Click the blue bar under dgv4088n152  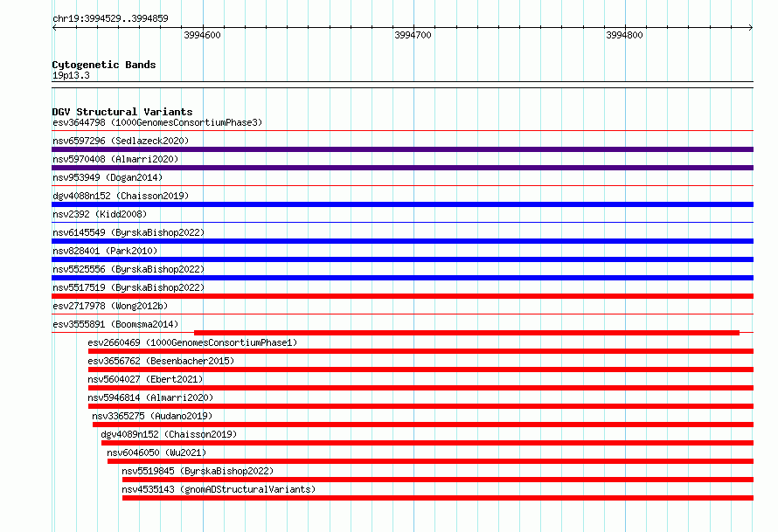[x=402, y=204]
